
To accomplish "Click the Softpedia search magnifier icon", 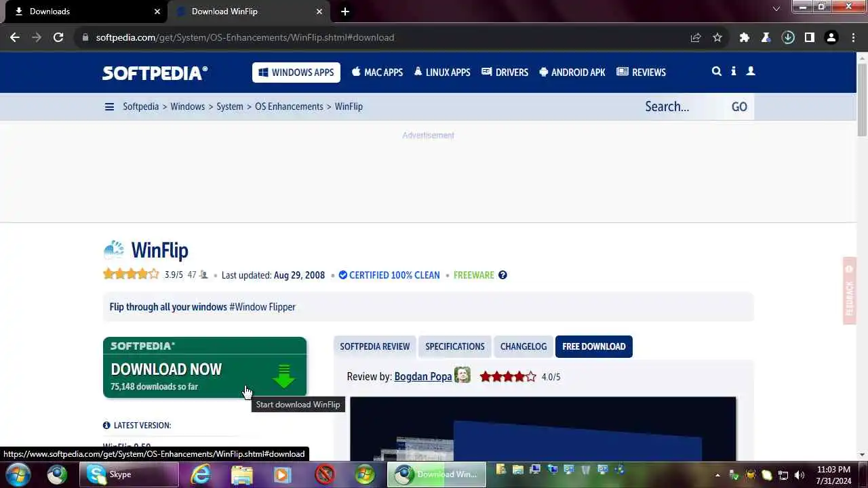I will [717, 71].
